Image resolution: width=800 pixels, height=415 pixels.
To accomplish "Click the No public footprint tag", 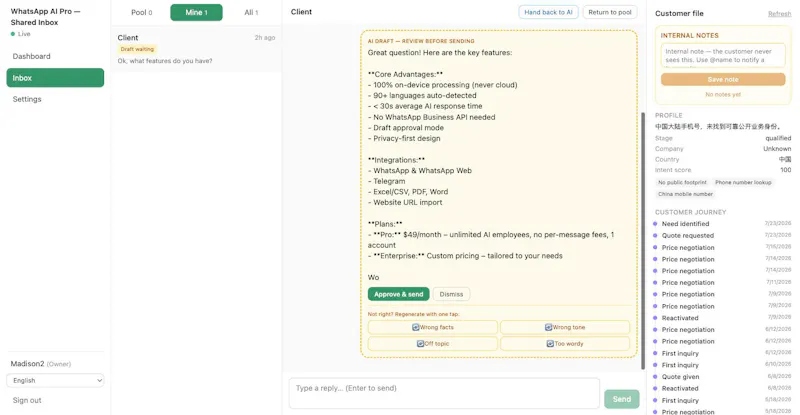I will click(x=682, y=182).
